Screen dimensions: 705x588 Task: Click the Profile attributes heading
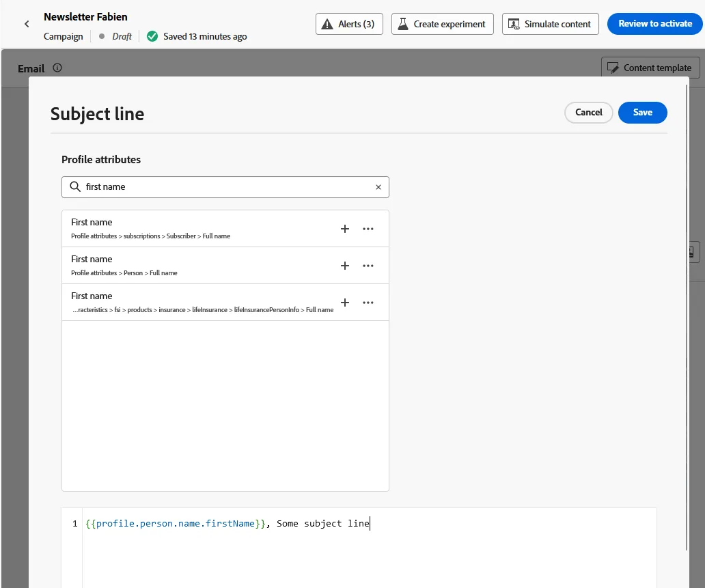click(101, 160)
